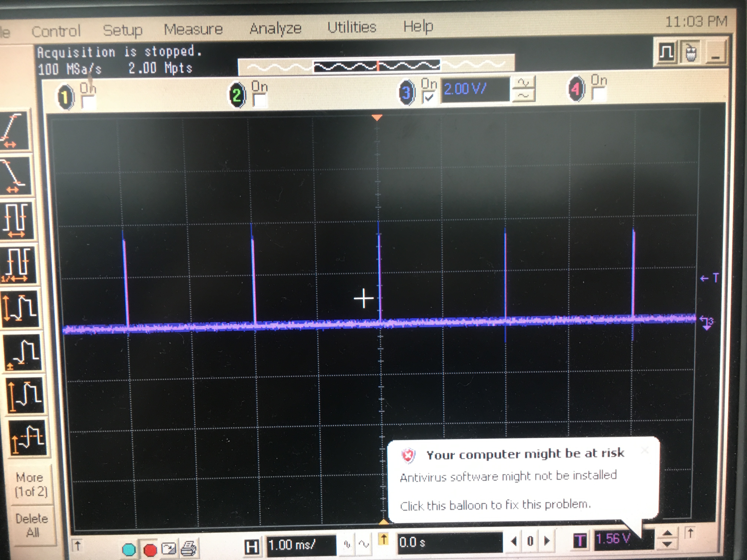
Task: Open the Measure menu
Action: click(193, 30)
